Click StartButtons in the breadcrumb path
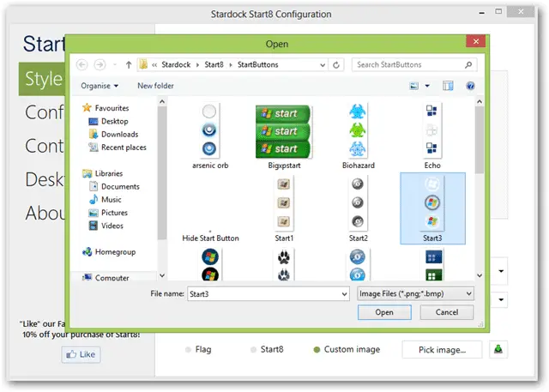This screenshot has height=392, width=549. (x=257, y=64)
